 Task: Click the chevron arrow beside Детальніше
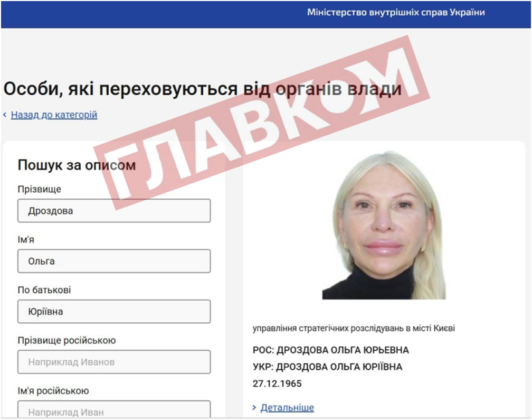tap(254, 407)
